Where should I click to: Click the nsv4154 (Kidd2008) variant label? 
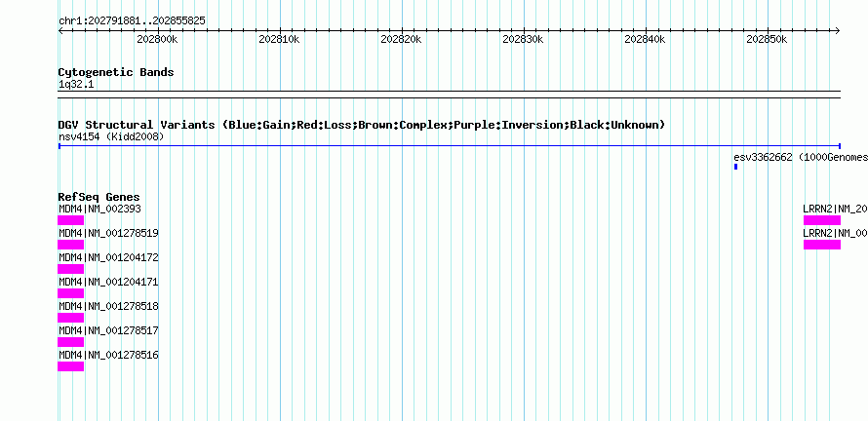(111, 136)
